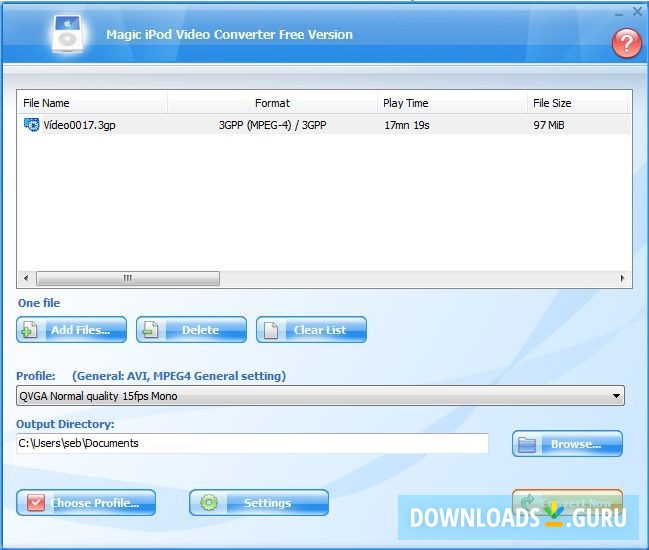
Task: Click the scroll left arrow of file list
Action: pyautogui.click(x=26, y=278)
